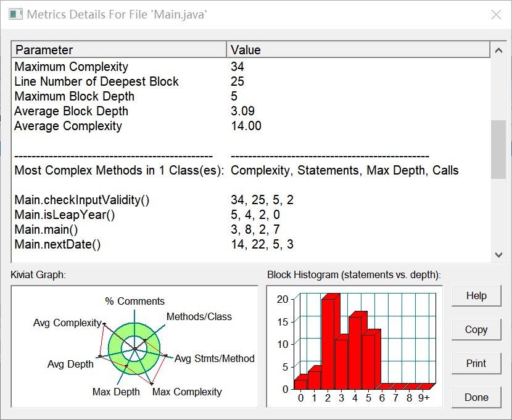Click the histogram bar for depth 4
This screenshot has width=512, height=420.
coord(355,353)
